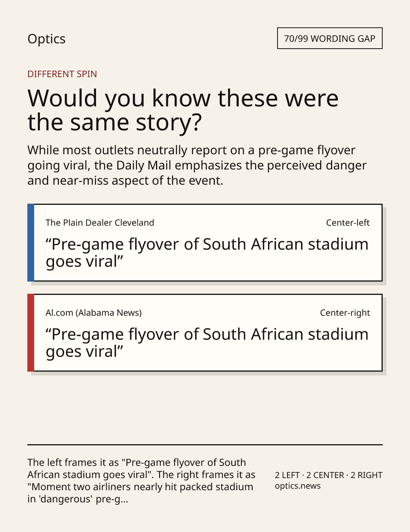
Task: Click the red stripe on second card
Action: click(31, 333)
